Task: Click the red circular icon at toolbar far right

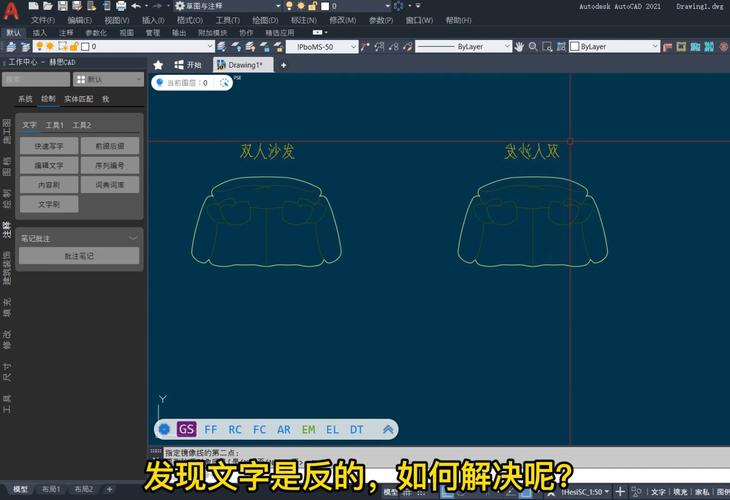Action: pos(723,47)
